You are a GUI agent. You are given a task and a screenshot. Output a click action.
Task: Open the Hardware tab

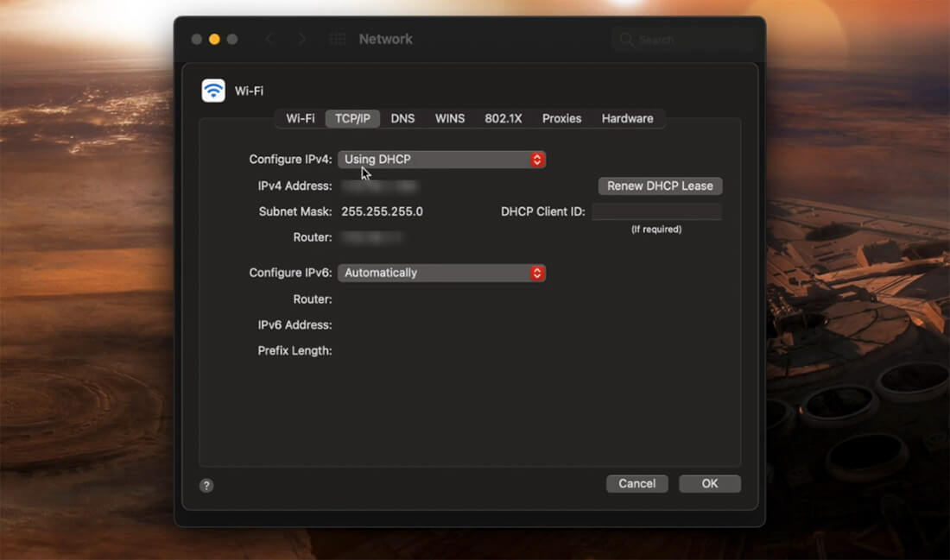point(628,118)
